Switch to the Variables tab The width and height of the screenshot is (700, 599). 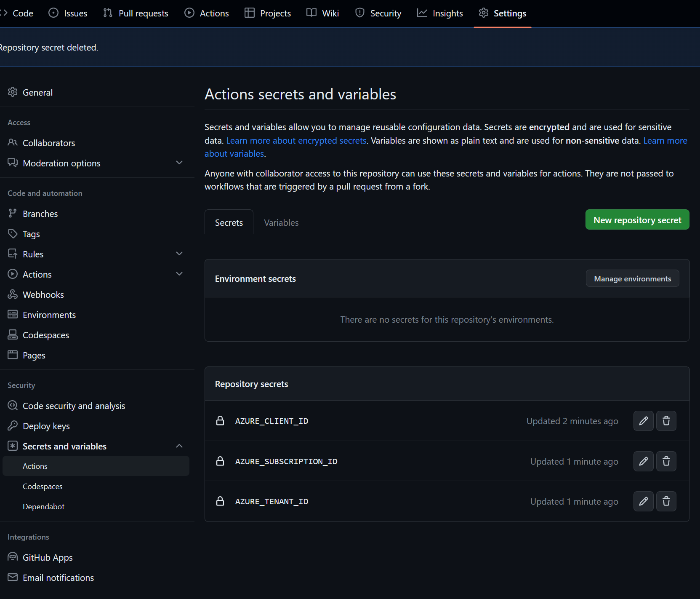pyautogui.click(x=281, y=222)
